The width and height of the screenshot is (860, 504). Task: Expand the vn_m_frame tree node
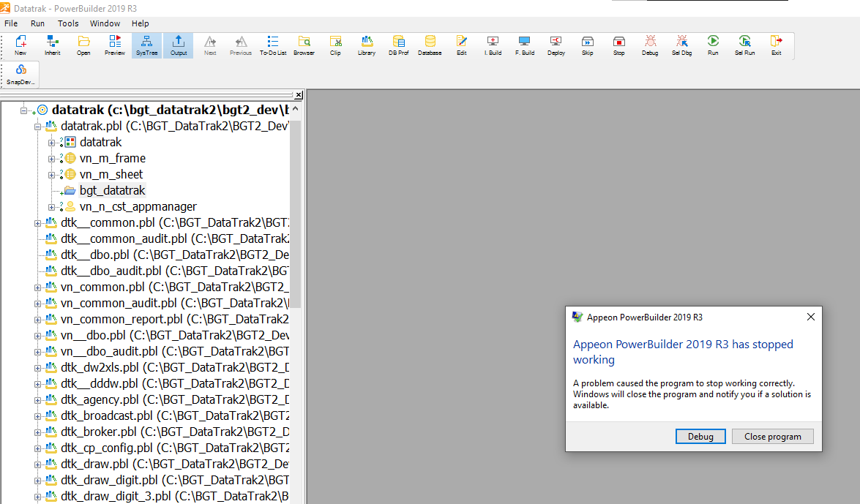(x=52, y=159)
